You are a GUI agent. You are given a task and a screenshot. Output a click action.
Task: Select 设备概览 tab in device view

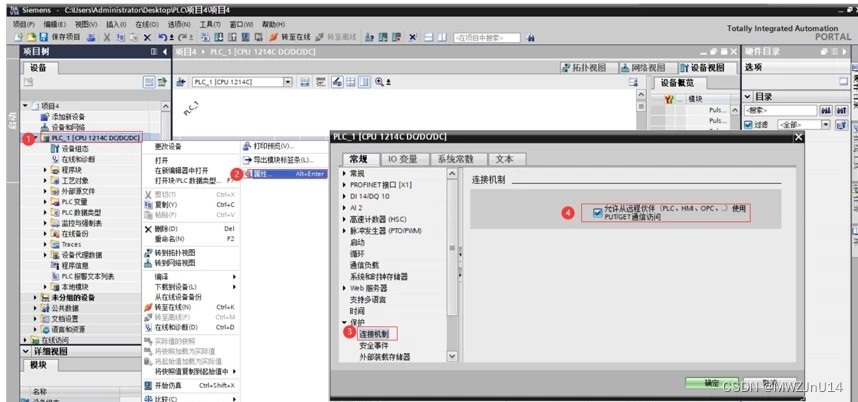[680, 83]
